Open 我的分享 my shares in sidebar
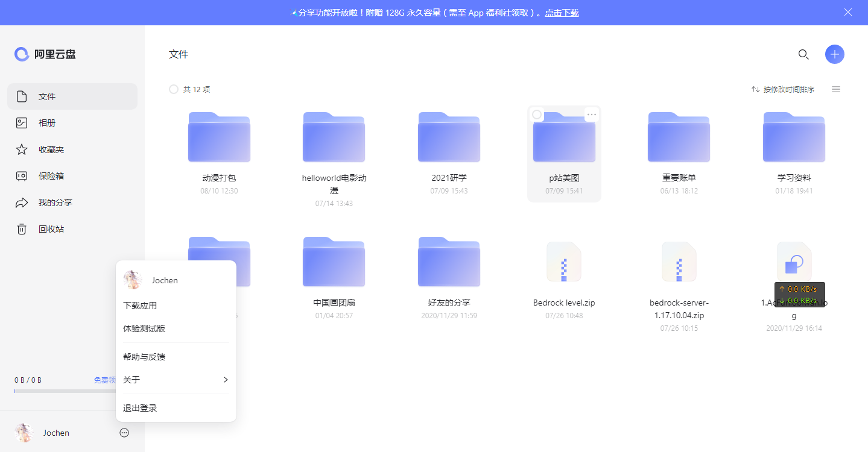This screenshot has width=868, height=452. pos(55,202)
